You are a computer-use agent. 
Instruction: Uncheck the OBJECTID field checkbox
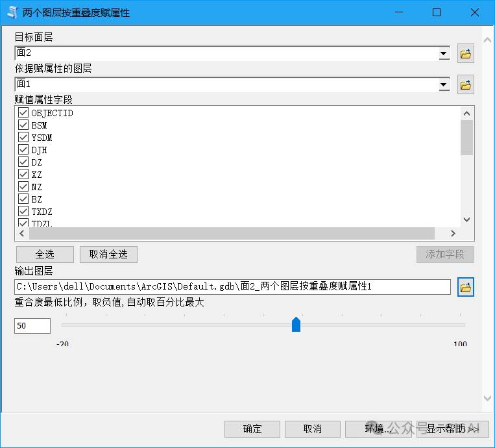coord(23,112)
